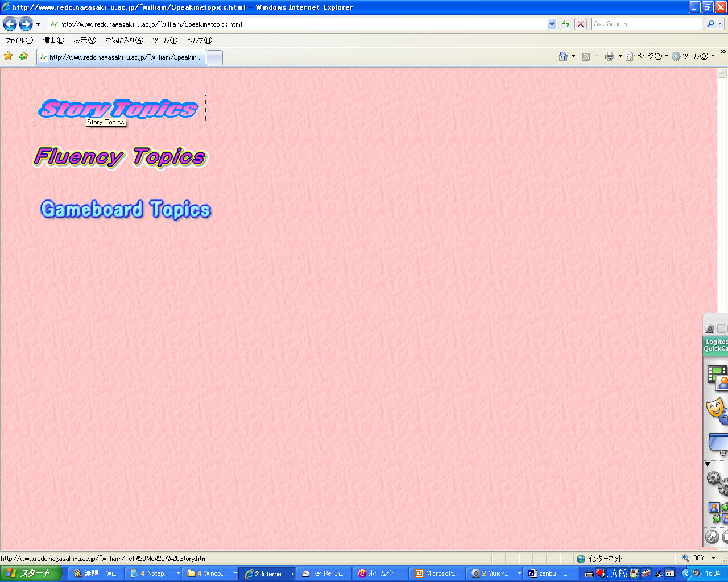
Task: Open the Favorites Center star icon
Action: (9, 56)
